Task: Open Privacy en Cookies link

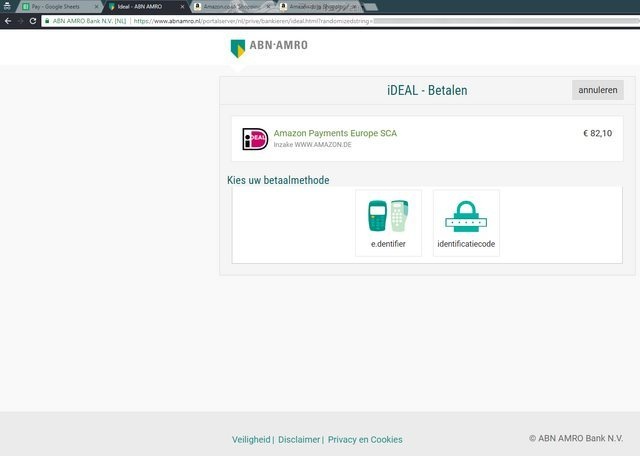Action: 365,440
